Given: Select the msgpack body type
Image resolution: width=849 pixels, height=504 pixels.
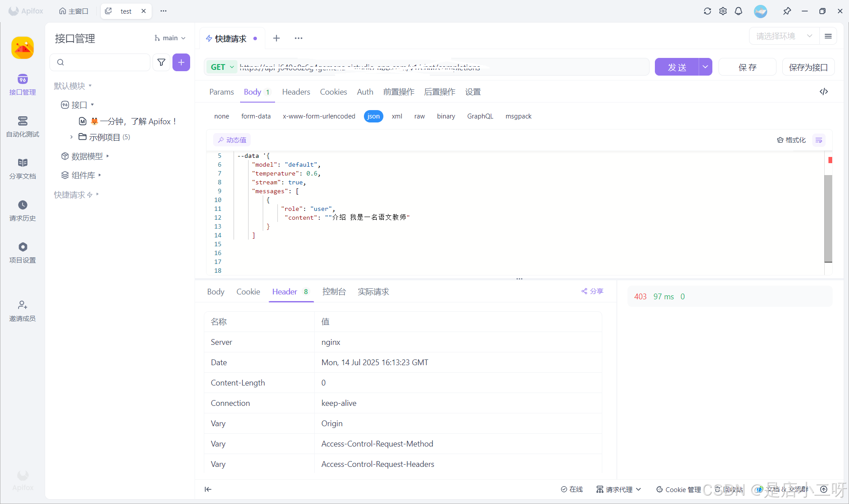Looking at the screenshot, I should (519, 116).
